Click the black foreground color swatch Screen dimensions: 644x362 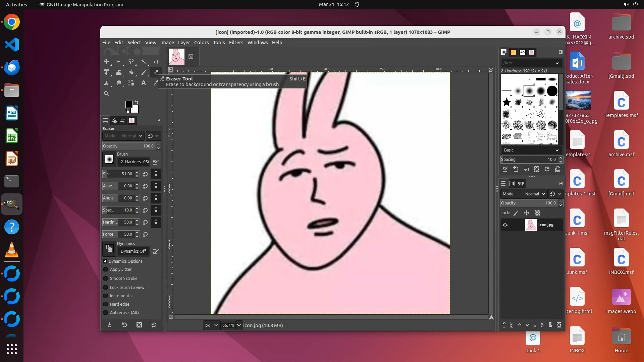[x=128, y=104]
